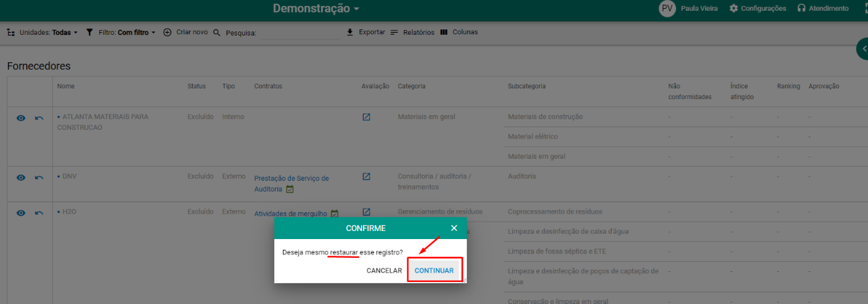Select the ATLANTA MATERIAIS PARA CONSTRUCAO name
The height and width of the screenshot is (304, 868).
click(103, 122)
